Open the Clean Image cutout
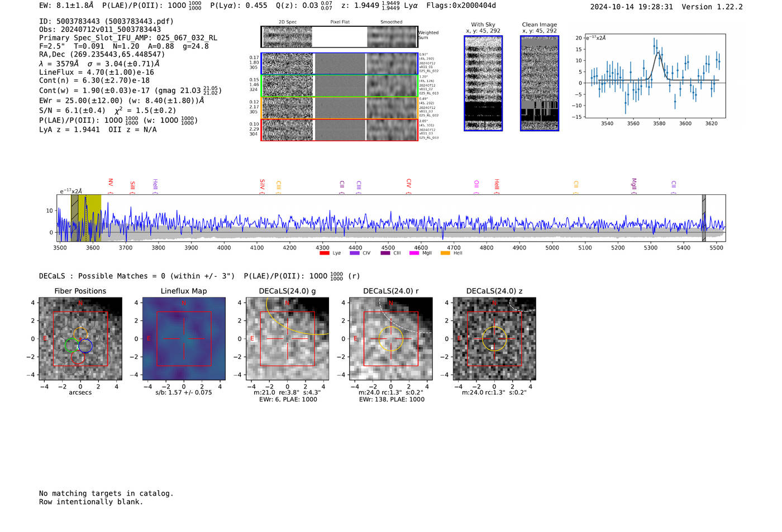Screen dimensions: 782x532 (x=540, y=83)
